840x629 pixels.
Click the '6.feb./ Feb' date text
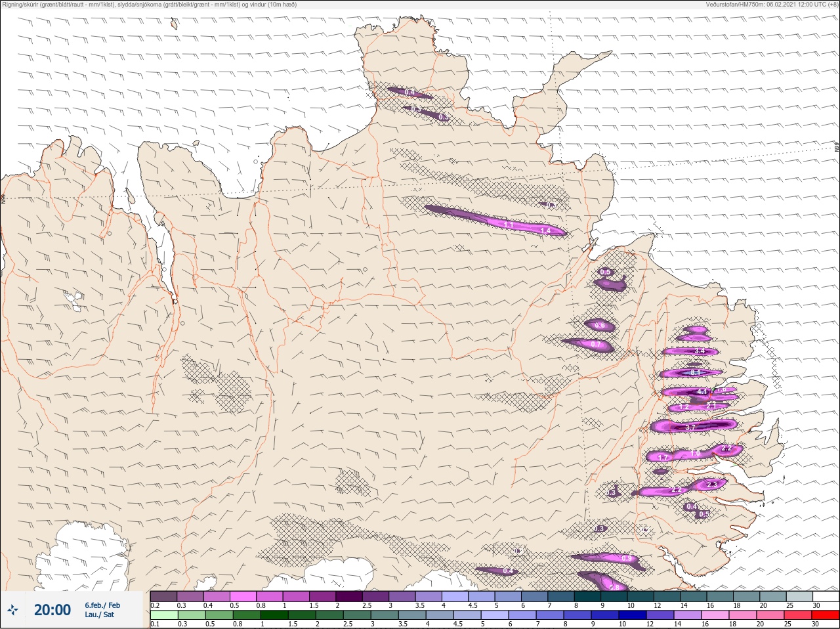[x=102, y=605]
